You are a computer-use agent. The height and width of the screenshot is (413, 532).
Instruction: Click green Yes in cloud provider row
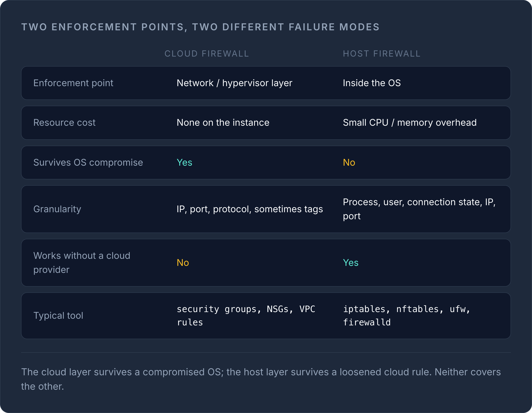pos(351,263)
